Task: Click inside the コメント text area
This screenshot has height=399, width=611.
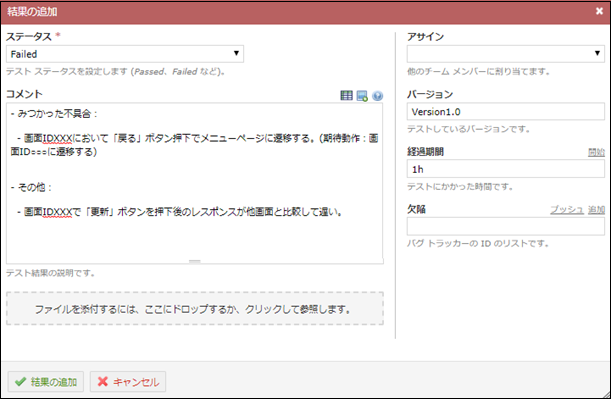Action: [x=194, y=183]
